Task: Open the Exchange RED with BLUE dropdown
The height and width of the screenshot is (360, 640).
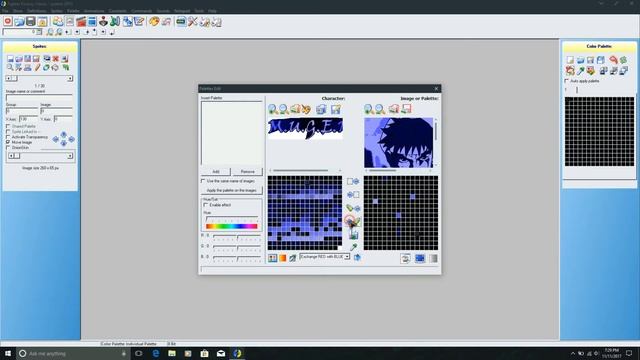Action: click(347, 257)
